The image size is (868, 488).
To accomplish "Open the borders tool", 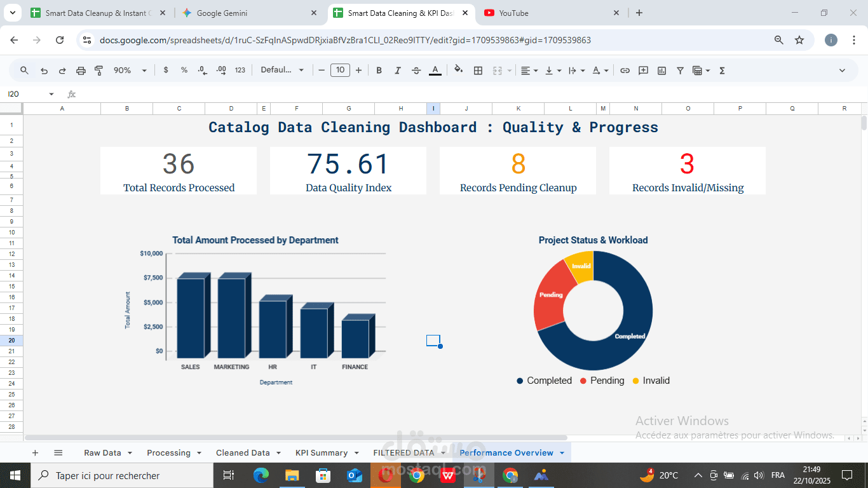I will [x=478, y=71].
